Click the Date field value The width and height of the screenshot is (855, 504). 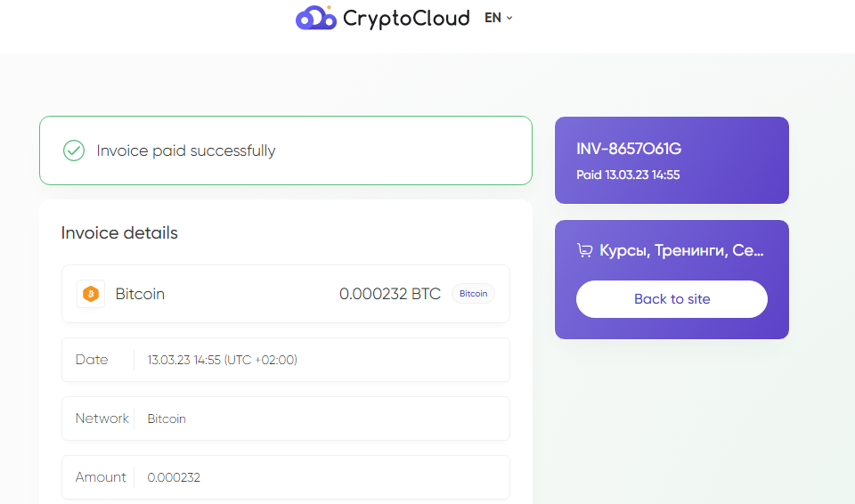click(222, 360)
